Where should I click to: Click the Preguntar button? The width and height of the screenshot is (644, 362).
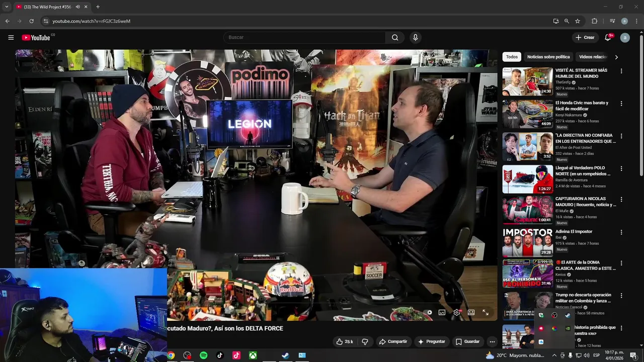pyautogui.click(x=431, y=341)
